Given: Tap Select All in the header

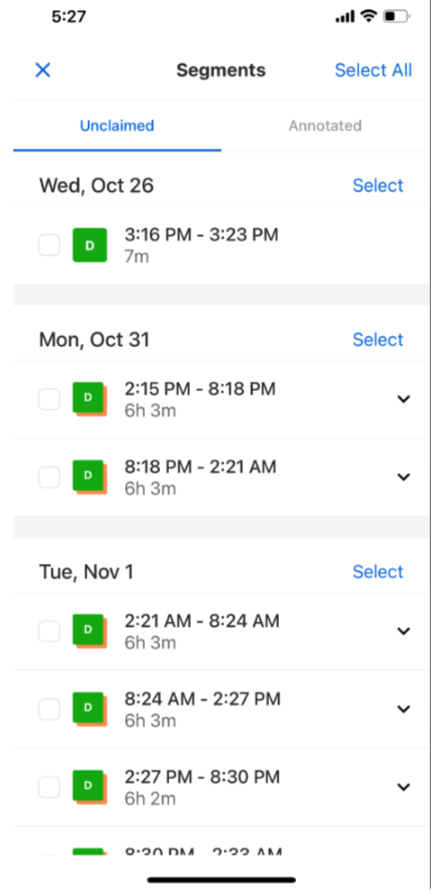Looking at the screenshot, I should pyautogui.click(x=373, y=70).
